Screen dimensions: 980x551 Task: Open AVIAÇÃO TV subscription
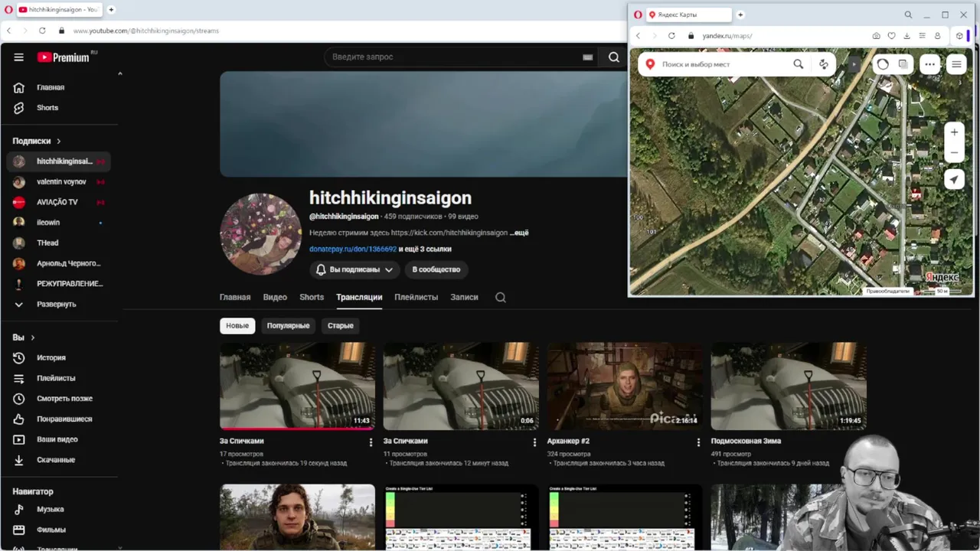click(59, 202)
